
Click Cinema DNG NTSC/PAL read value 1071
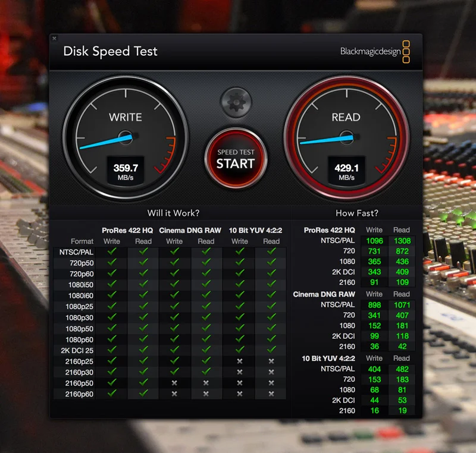(x=402, y=305)
